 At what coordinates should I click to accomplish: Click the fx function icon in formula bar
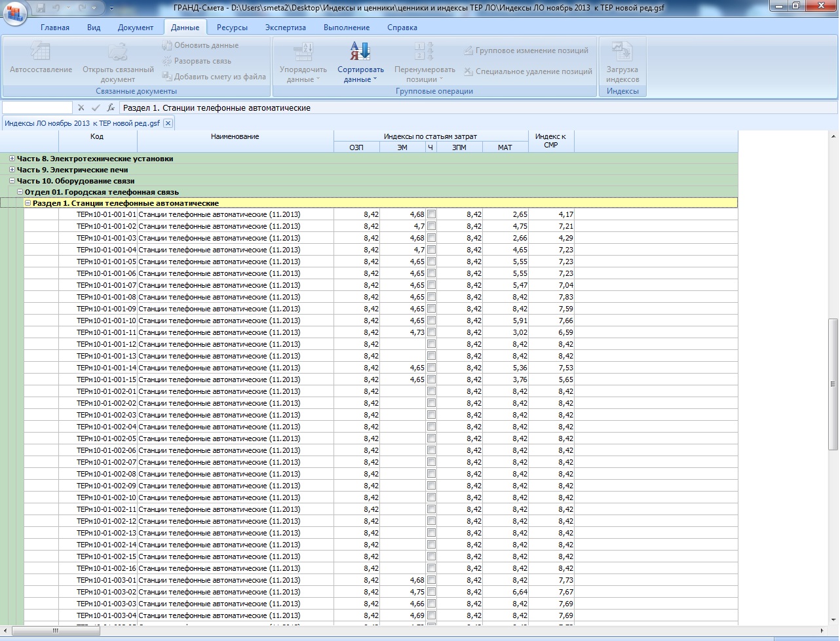pyautogui.click(x=111, y=107)
